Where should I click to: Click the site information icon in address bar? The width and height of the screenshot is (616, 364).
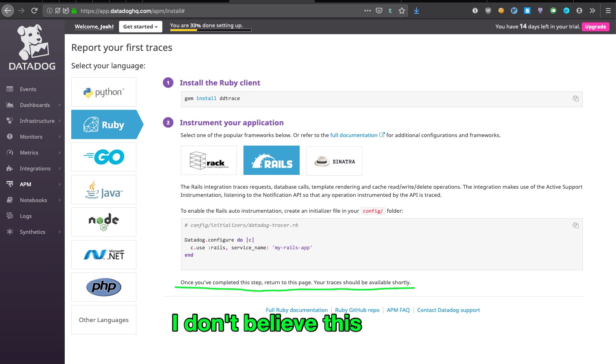(x=50, y=11)
